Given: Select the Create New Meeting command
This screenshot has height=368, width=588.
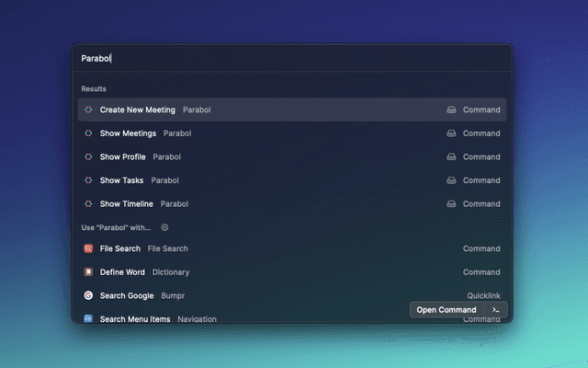Looking at the screenshot, I should tap(292, 109).
